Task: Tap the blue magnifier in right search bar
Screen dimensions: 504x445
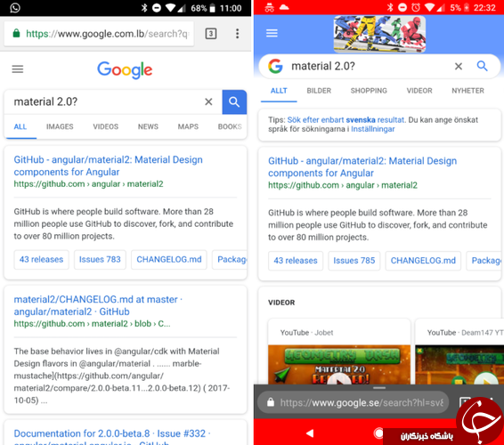Action: [482, 66]
